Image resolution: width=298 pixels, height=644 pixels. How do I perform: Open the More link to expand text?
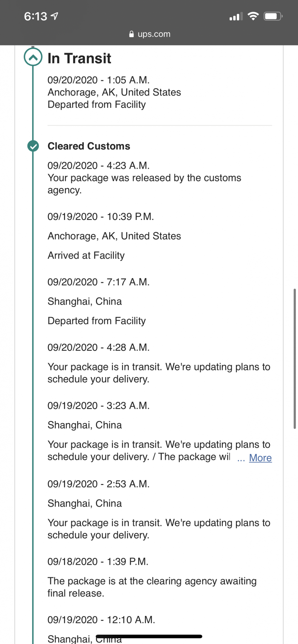pos(260,458)
